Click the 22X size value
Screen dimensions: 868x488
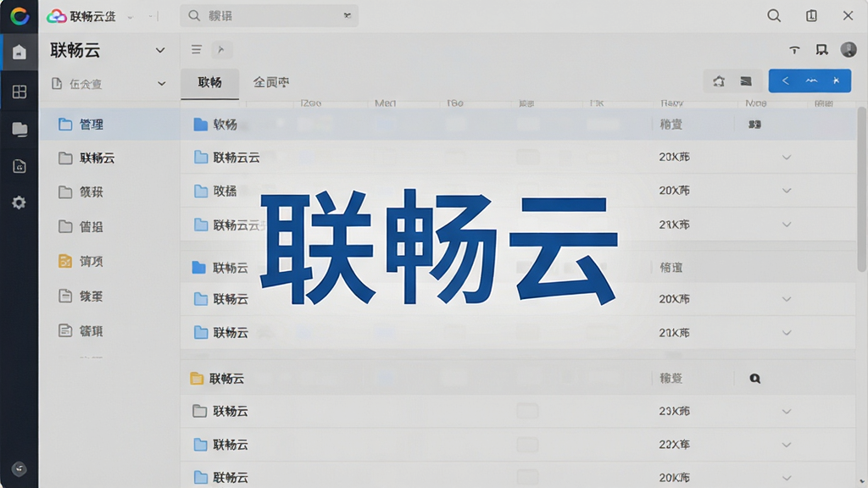[674, 445]
